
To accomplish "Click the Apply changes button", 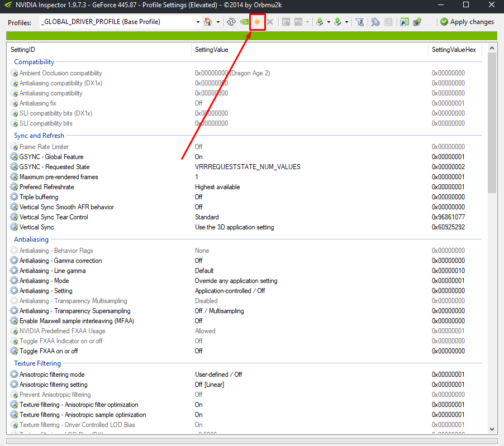I will (x=467, y=22).
